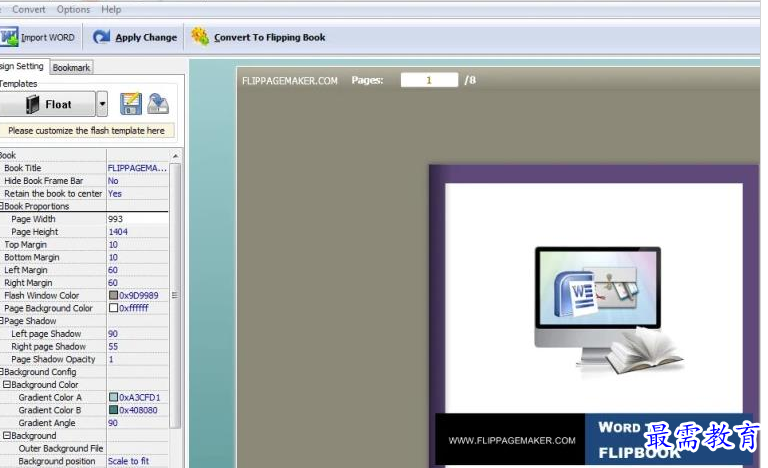Click the computer illustration on book cover
768x468 pixels.
point(607,311)
